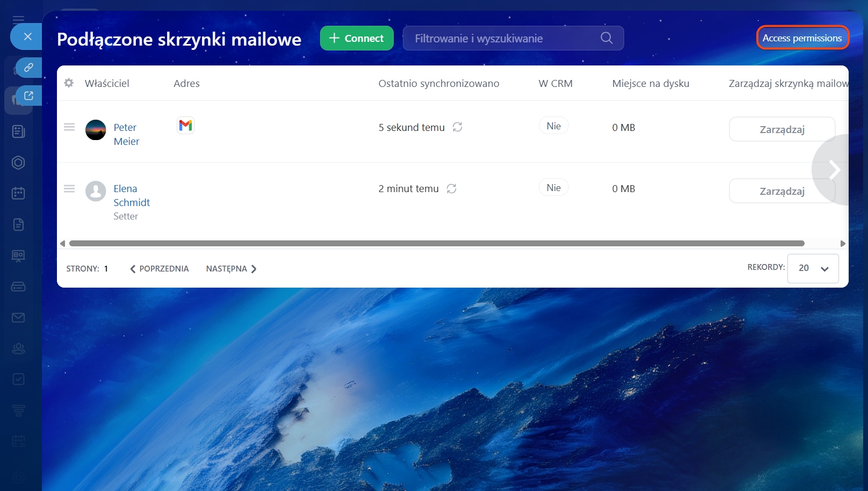Click Zarządzaj for Peter Meier's mailbox
868x491 pixels.
click(x=782, y=129)
